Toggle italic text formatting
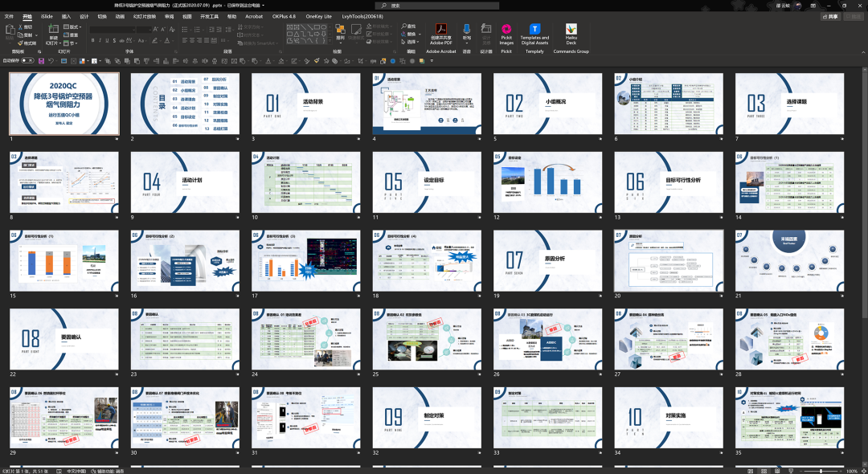The width and height of the screenshot is (868, 474). 100,40
